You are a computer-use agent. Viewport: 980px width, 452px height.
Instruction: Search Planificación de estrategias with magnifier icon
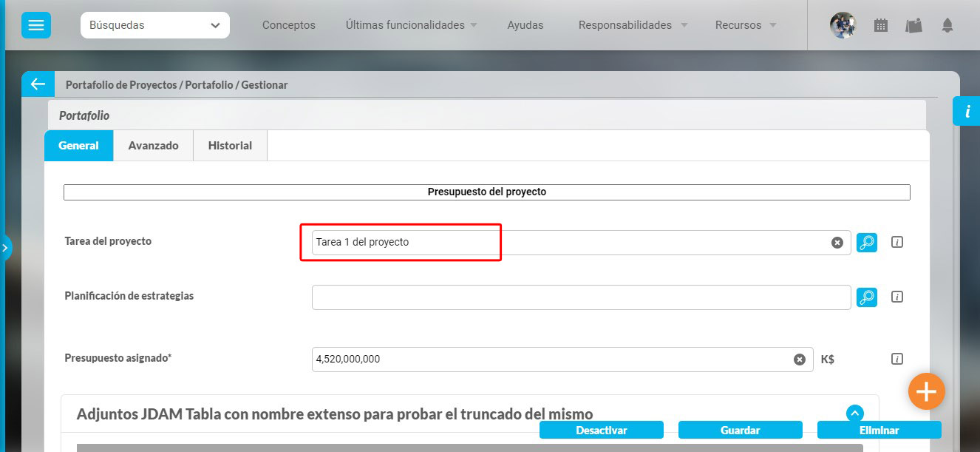867,297
